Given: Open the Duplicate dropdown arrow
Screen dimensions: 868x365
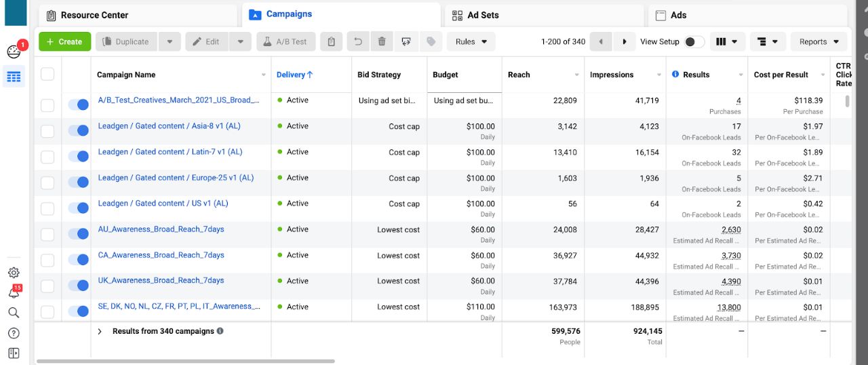Looking at the screenshot, I should click(170, 41).
